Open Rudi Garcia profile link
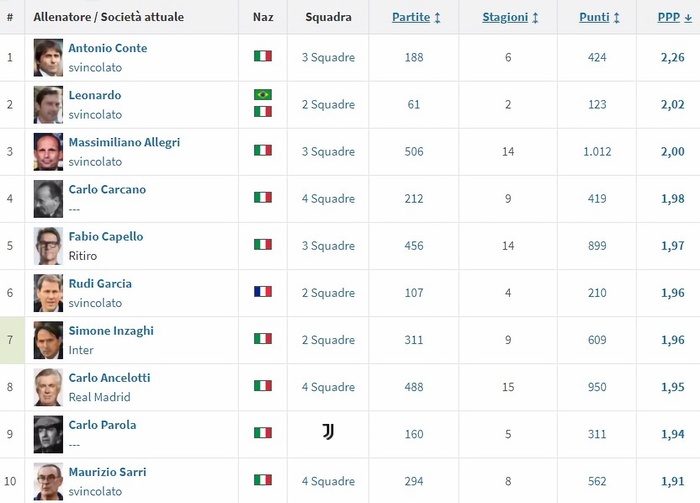Viewport: 700px width, 503px height. click(100, 283)
